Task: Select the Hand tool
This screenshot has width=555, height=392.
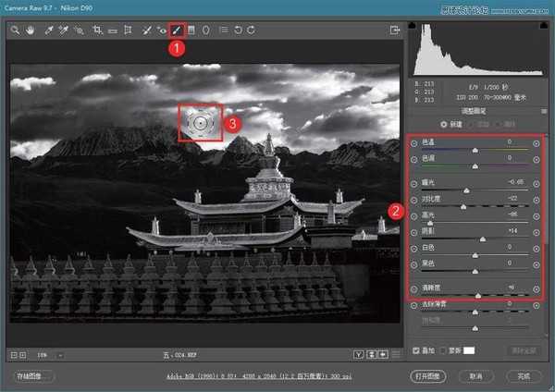Action: tap(31, 31)
